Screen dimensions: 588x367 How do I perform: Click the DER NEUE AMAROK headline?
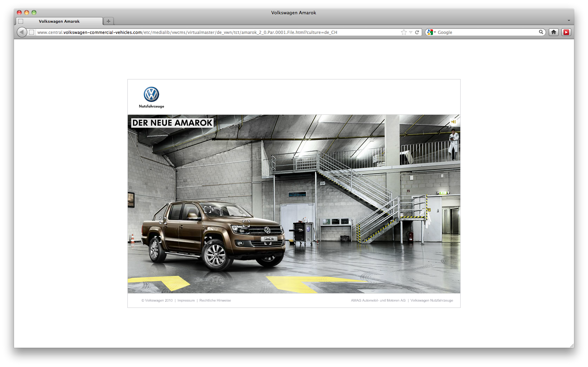pyautogui.click(x=173, y=123)
